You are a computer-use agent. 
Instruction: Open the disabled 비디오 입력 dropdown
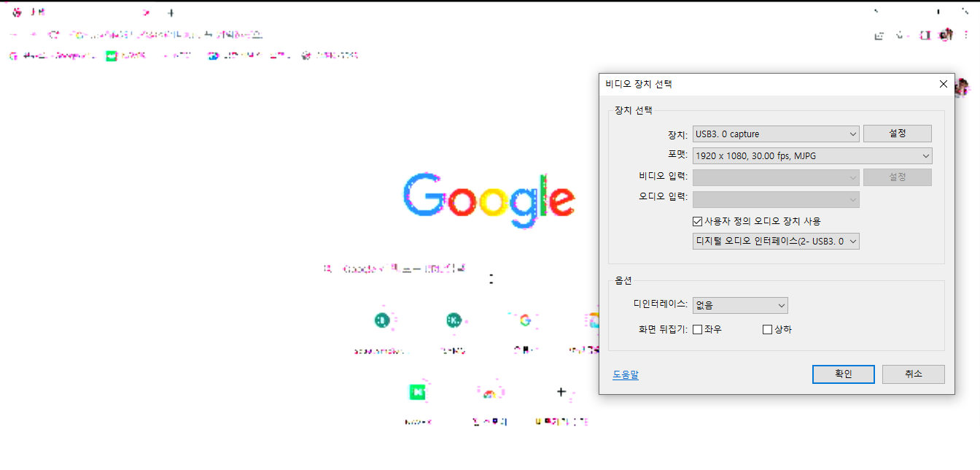(776, 177)
